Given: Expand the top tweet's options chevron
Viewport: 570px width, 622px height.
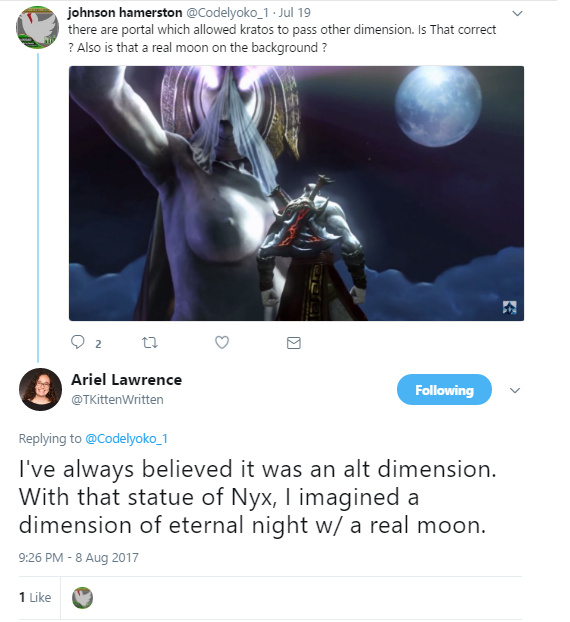Looking at the screenshot, I should point(517,13).
